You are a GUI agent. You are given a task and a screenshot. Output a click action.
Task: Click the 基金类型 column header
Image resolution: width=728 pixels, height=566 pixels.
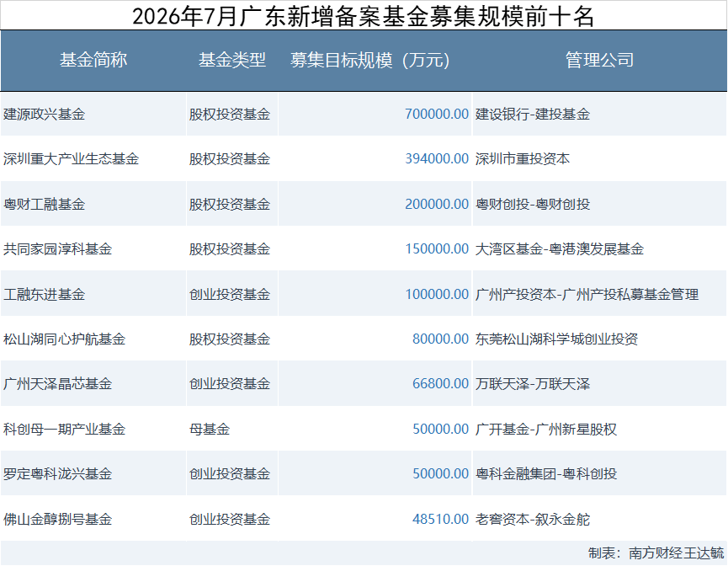(x=232, y=60)
